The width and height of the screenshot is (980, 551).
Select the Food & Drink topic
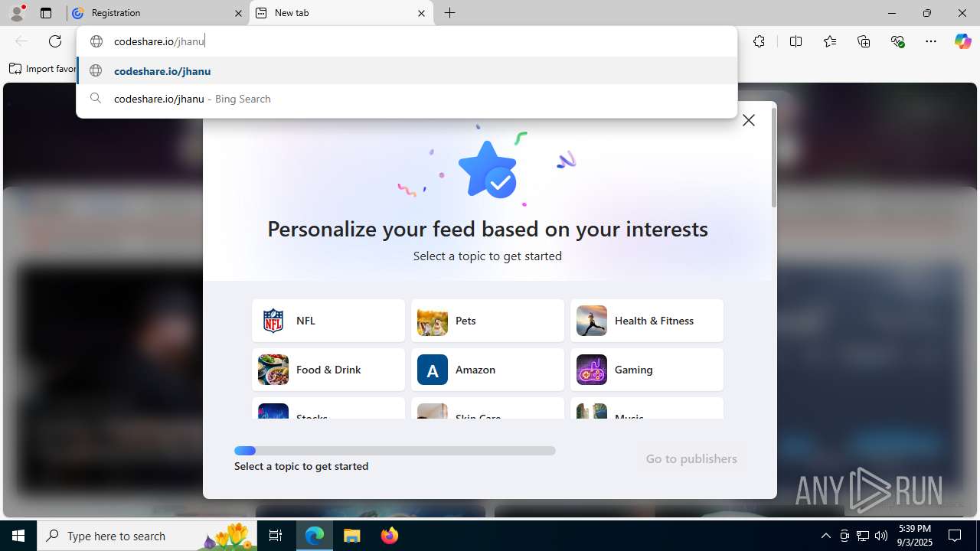pos(328,370)
